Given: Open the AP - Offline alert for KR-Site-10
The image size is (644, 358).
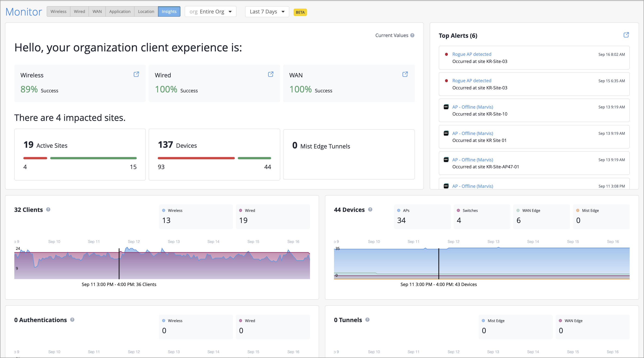Looking at the screenshot, I should [x=473, y=107].
